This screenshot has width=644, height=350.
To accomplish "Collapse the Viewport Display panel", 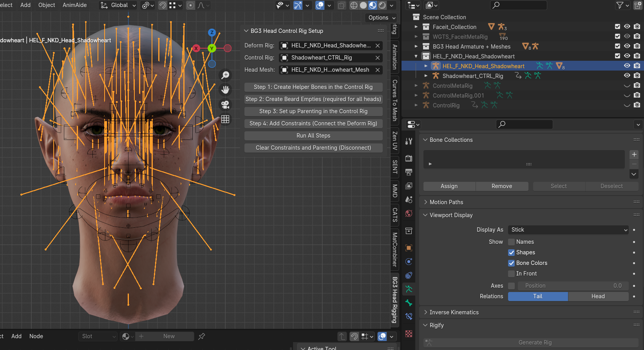I will coord(425,215).
